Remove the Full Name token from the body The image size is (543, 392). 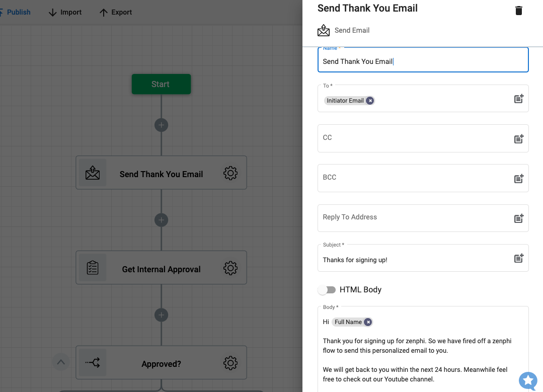(368, 322)
